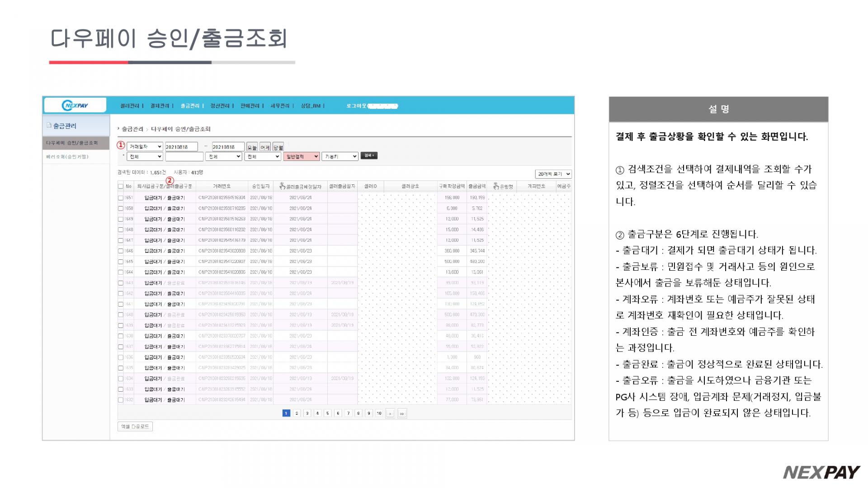Check the checkbox for row No 1643
The image size is (868, 488).
pyautogui.click(x=121, y=283)
